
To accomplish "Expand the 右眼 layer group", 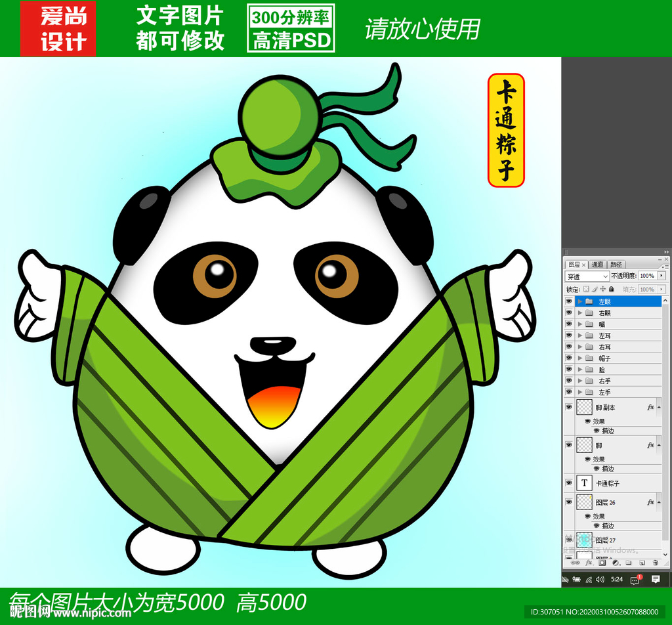I will tap(579, 313).
